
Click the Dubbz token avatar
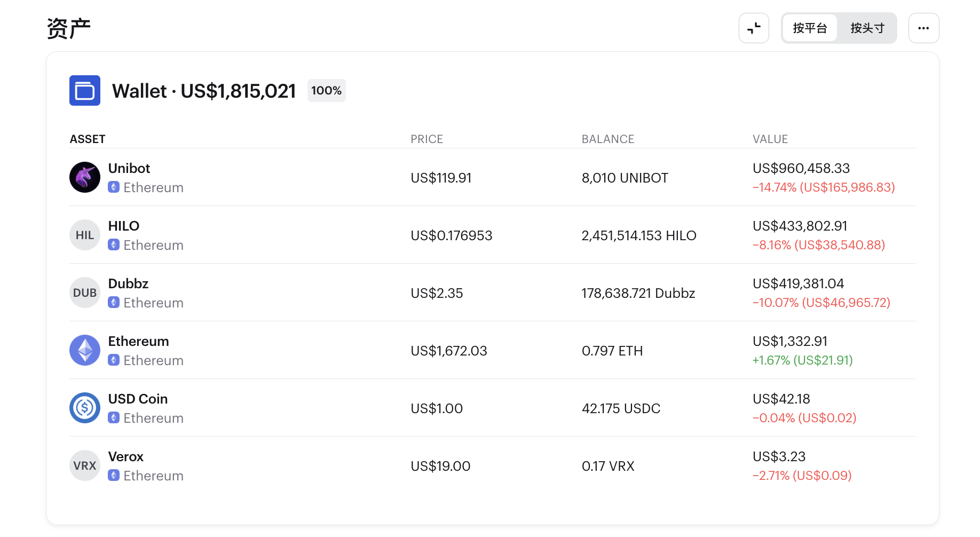85,293
